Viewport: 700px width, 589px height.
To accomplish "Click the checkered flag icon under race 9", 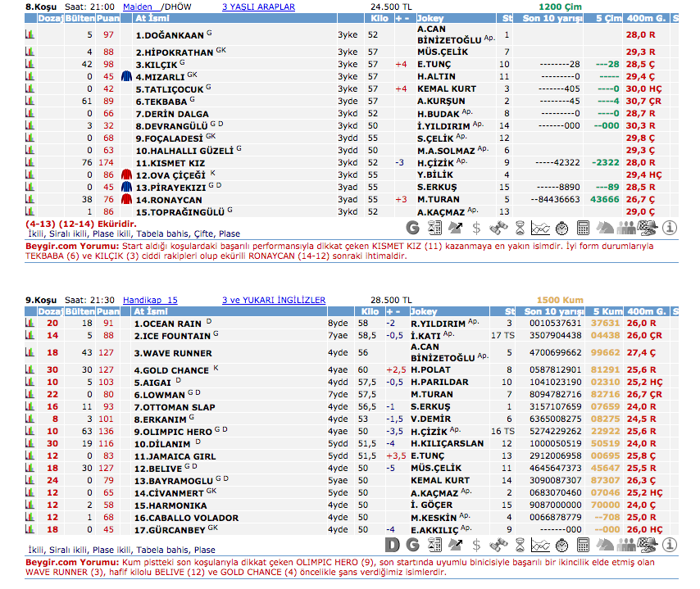I will point(648,545).
